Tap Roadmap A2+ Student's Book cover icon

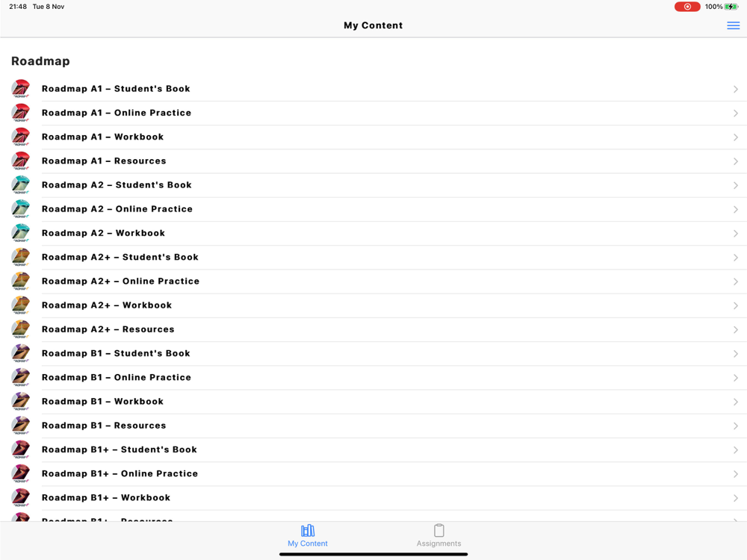point(20,257)
